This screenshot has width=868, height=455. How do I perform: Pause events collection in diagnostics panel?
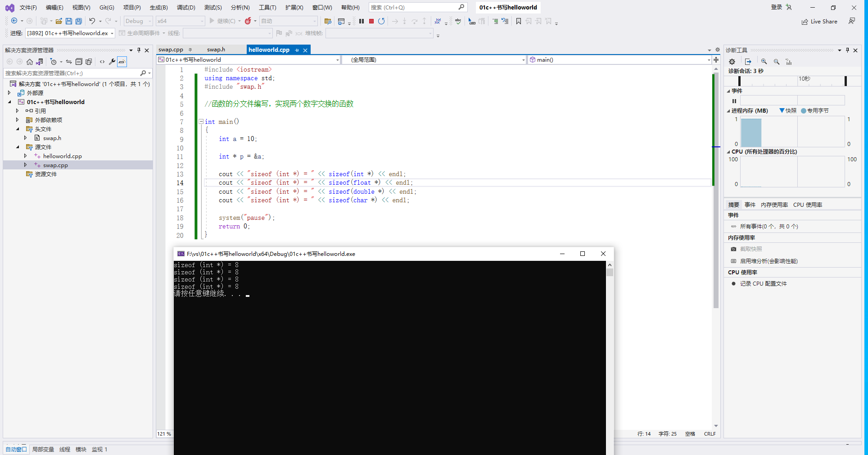click(734, 101)
